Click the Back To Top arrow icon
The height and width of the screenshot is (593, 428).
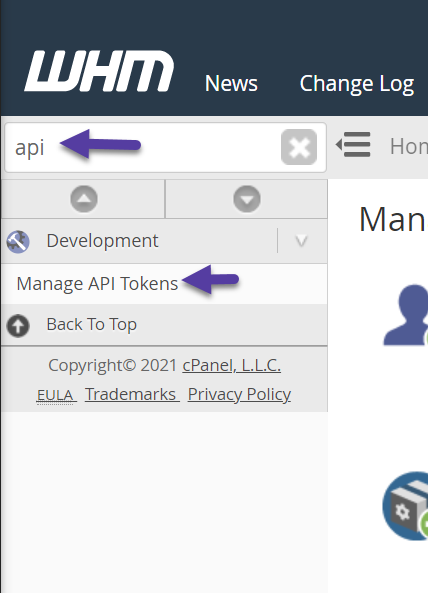tap(18, 325)
